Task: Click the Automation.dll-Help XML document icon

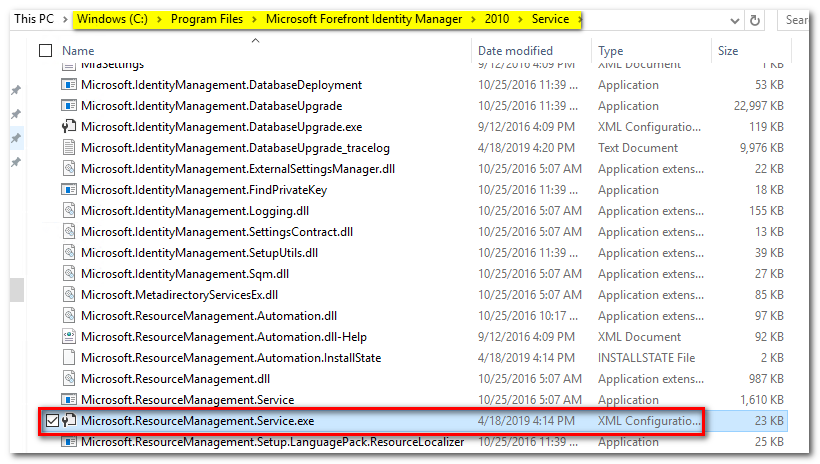Action: click(x=69, y=336)
